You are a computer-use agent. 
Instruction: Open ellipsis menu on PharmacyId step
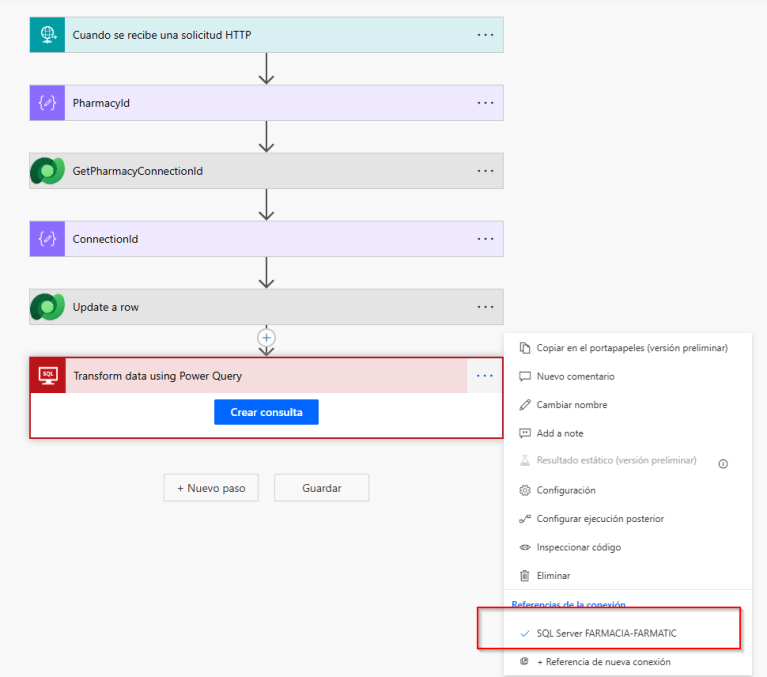485,103
